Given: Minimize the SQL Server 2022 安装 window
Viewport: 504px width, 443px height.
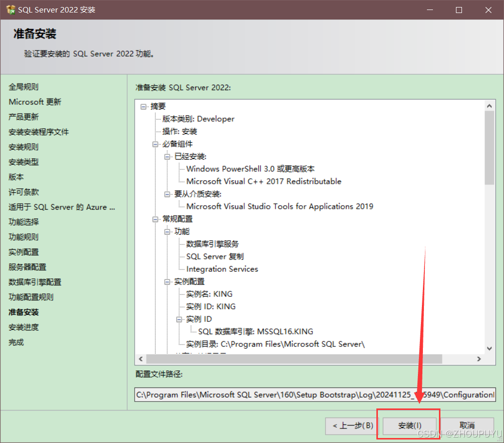Looking at the screenshot, I should (430, 10).
